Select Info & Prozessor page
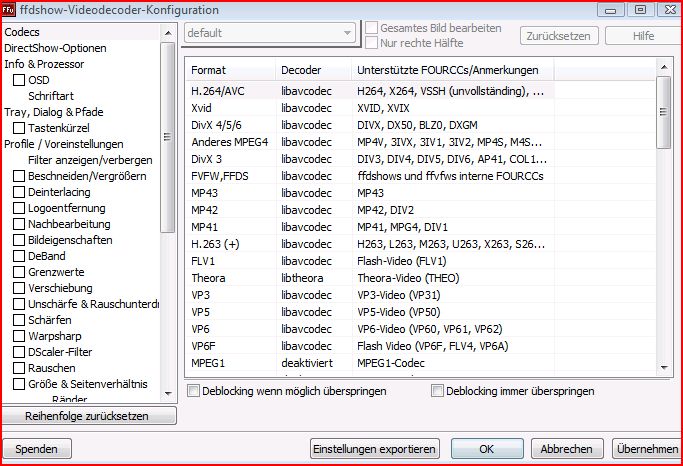 [44, 64]
